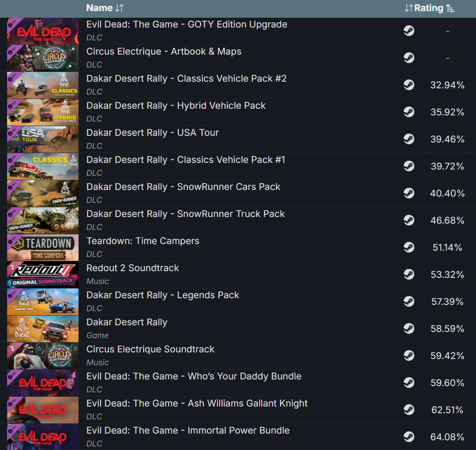This screenshot has width=476, height=450.
Task: Open Evil Dead - Immortal Power Bundle
Action: 188,430
